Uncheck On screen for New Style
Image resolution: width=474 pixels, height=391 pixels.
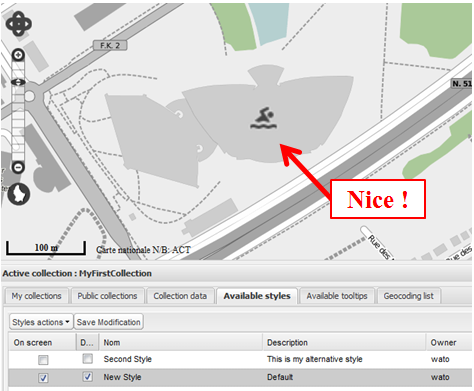click(43, 378)
